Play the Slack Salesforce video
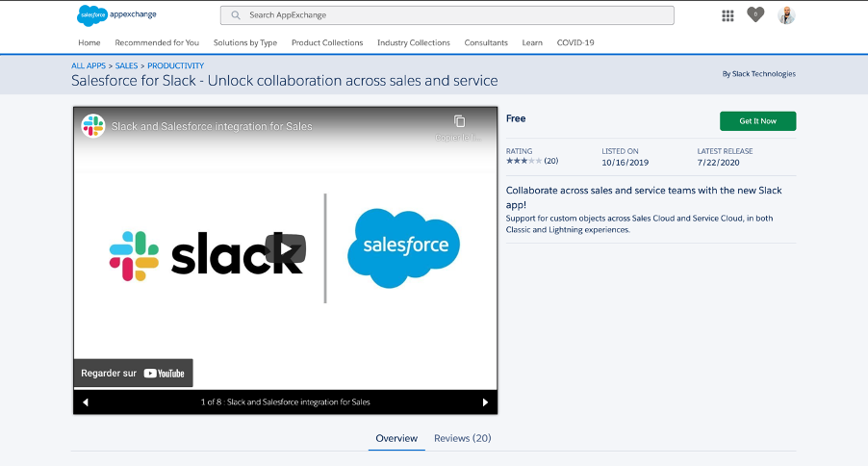Viewport: 868px width, 466px height. 286,248
